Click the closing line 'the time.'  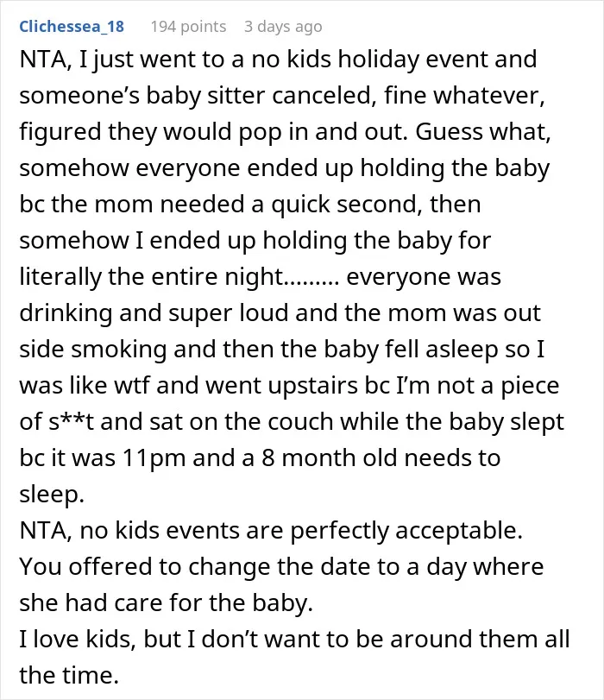tap(69, 675)
